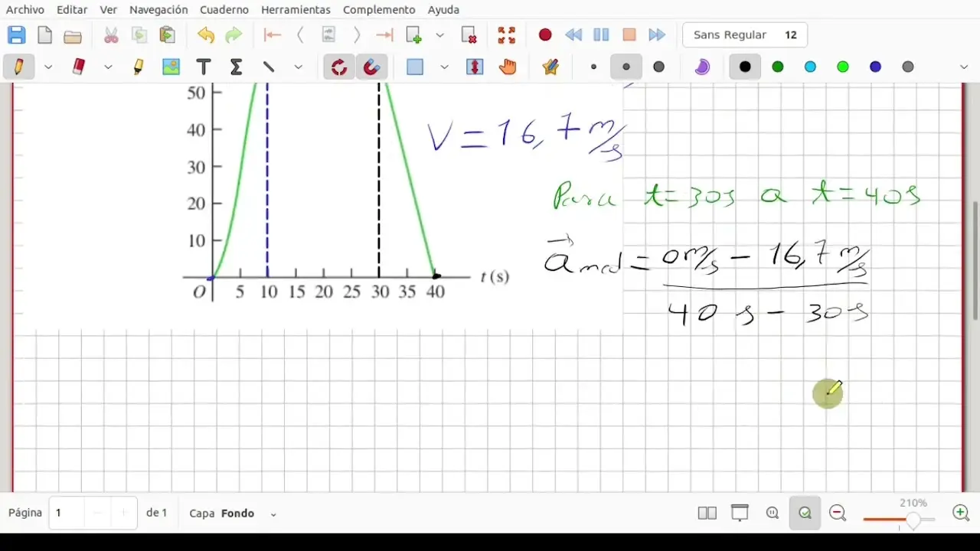Screen dimensions: 980x551
Task: Select the Highlighter tool
Action: click(x=138, y=67)
